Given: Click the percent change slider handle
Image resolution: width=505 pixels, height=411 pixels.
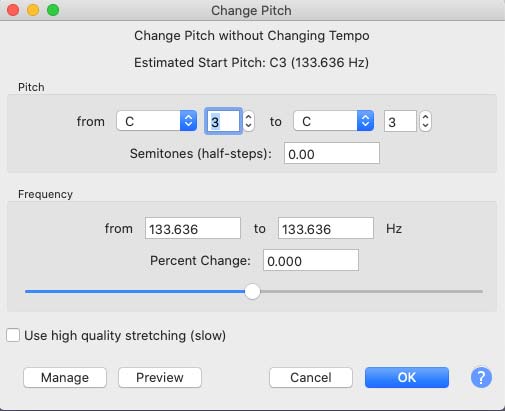Looking at the screenshot, I should click(252, 291).
